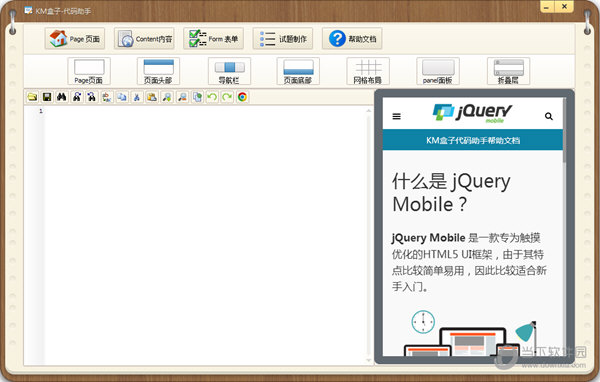This screenshot has width=600, height=382.
Task: Click the green undo arrow icon
Action: click(212, 97)
